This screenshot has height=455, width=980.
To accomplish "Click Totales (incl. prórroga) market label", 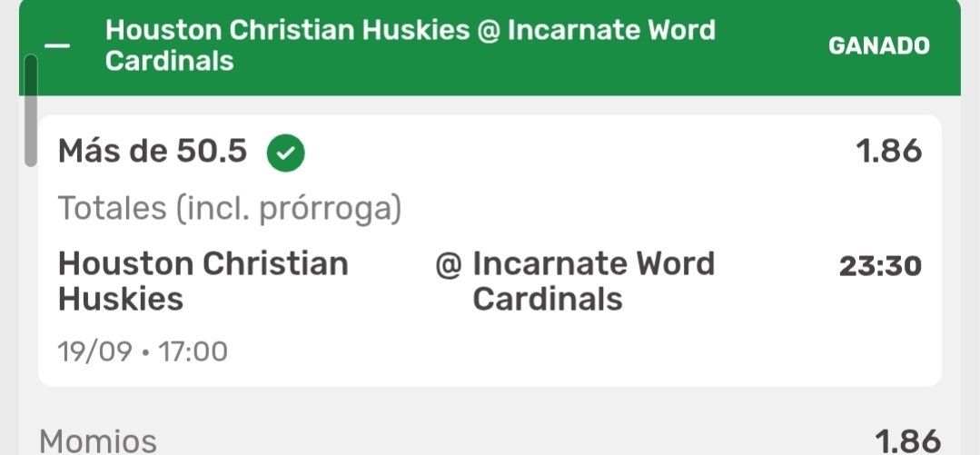I will coord(230,208).
